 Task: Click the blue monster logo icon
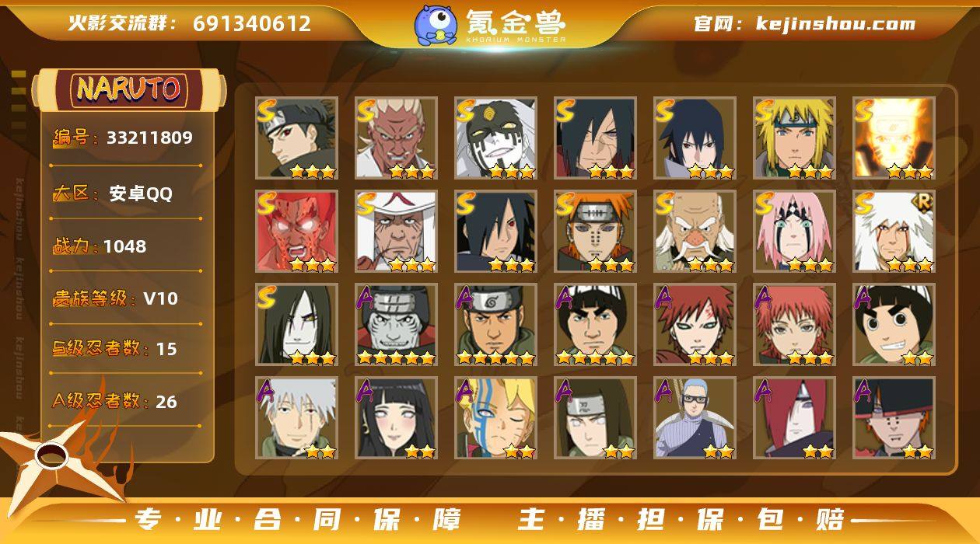436,24
